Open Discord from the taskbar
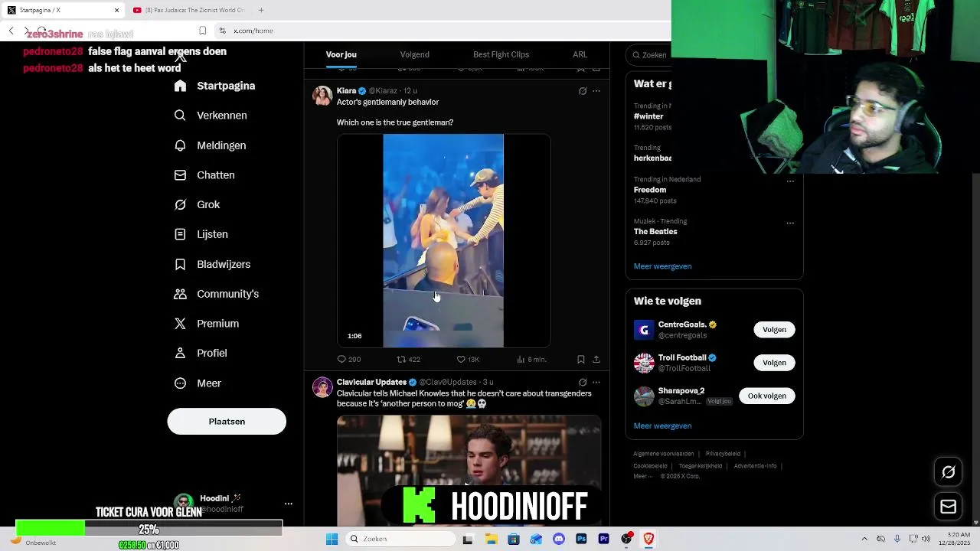Image resolution: width=980 pixels, height=551 pixels. 558,539
